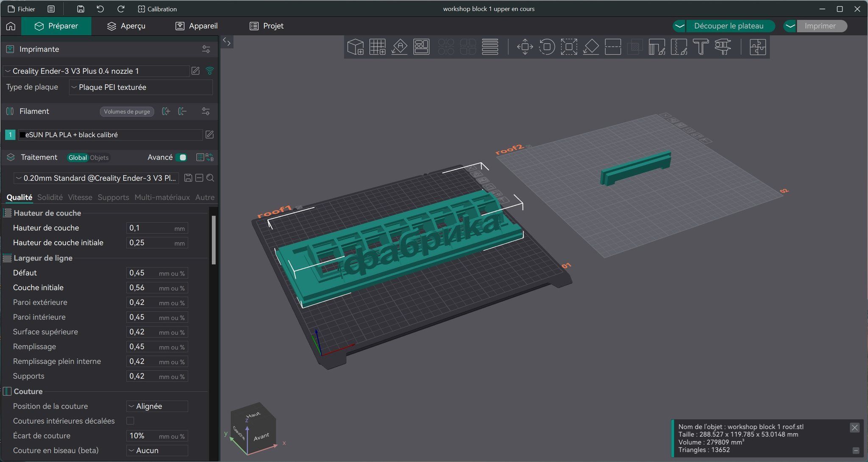Open the Position de la couture dropdown

pos(157,406)
